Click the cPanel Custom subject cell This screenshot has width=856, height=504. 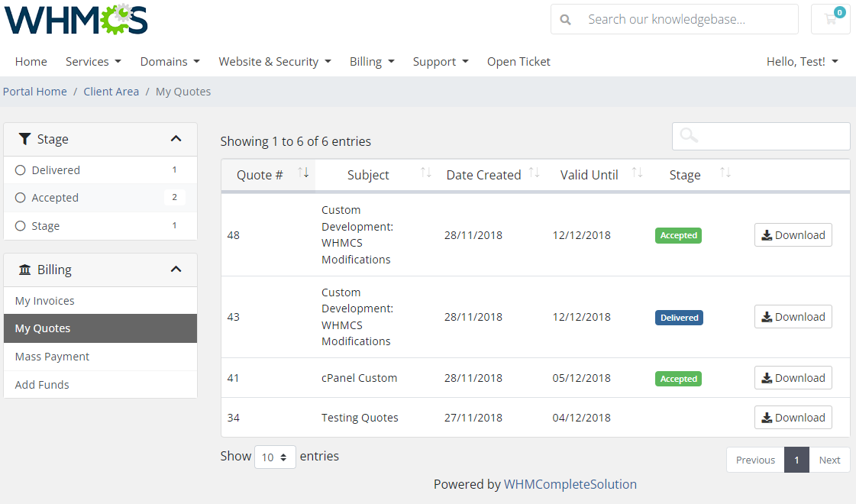pyautogui.click(x=359, y=378)
